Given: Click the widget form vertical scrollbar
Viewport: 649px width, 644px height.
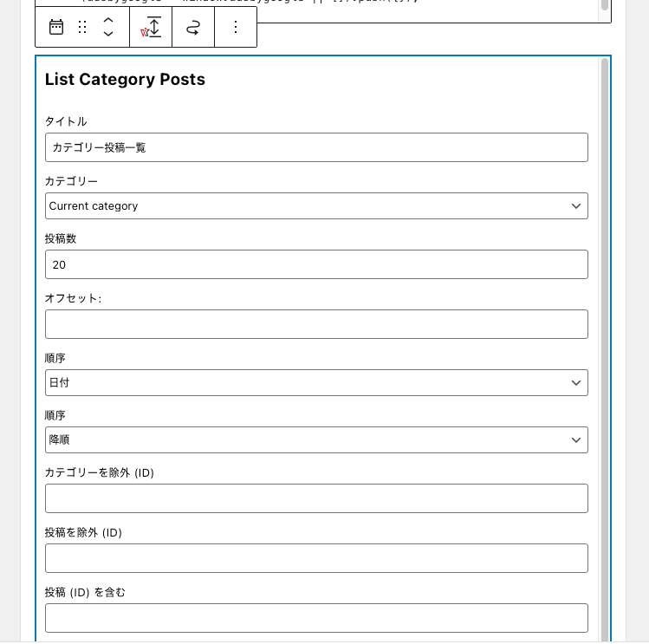Looking at the screenshot, I should [604, 347].
